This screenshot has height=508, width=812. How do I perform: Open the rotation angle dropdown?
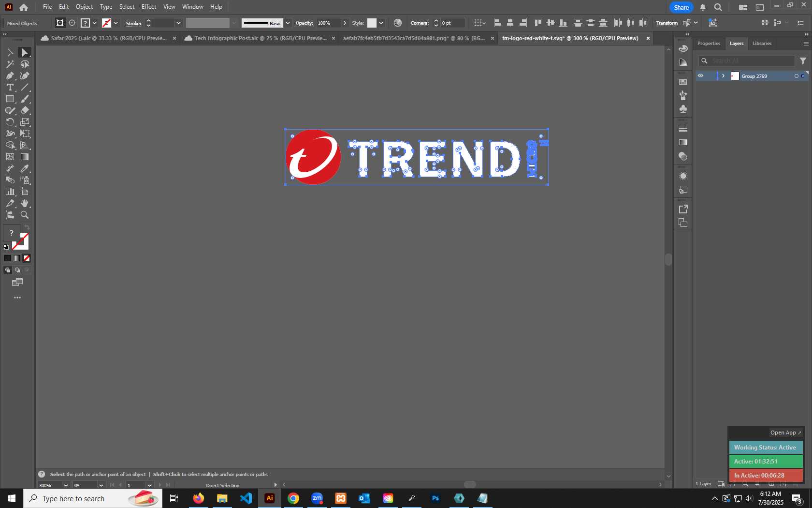(101, 485)
